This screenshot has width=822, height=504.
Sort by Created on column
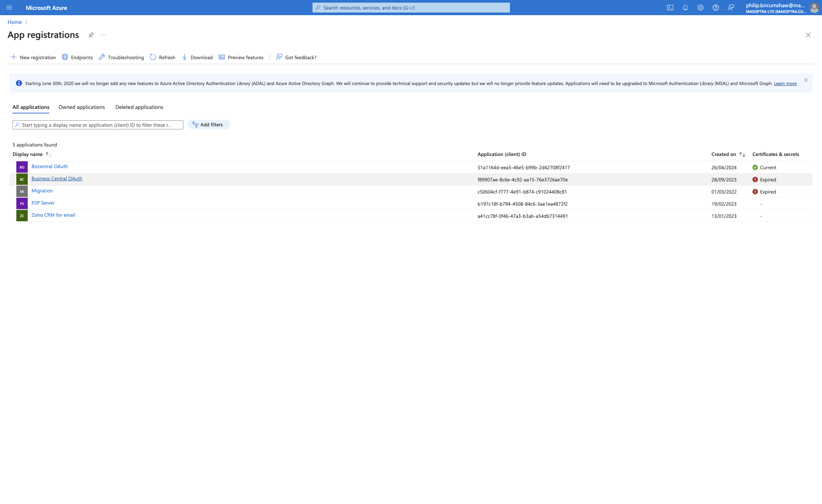click(728, 154)
